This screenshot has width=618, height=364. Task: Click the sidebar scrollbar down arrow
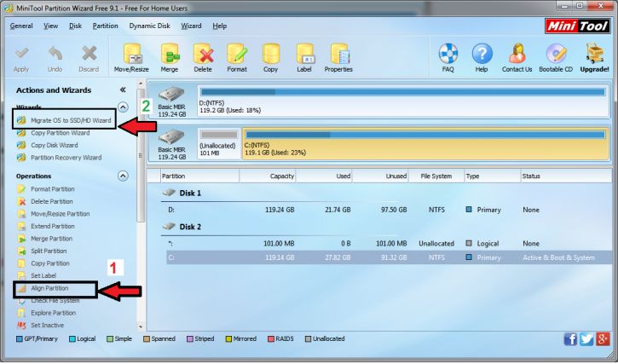tap(141, 327)
